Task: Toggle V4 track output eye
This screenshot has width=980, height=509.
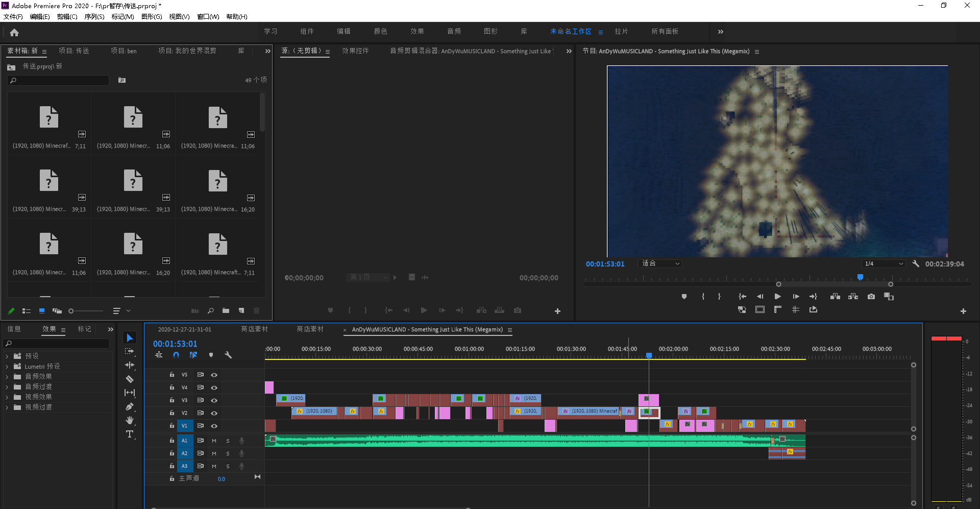Action: tap(214, 387)
